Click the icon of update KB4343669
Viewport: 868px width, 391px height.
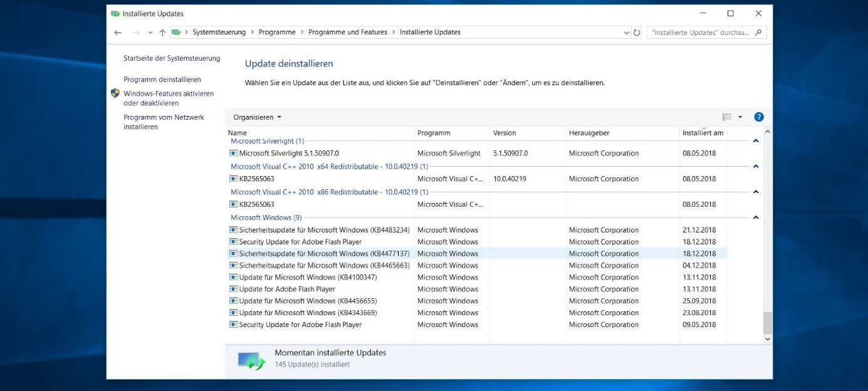pyautogui.click(x=233, y=313)
